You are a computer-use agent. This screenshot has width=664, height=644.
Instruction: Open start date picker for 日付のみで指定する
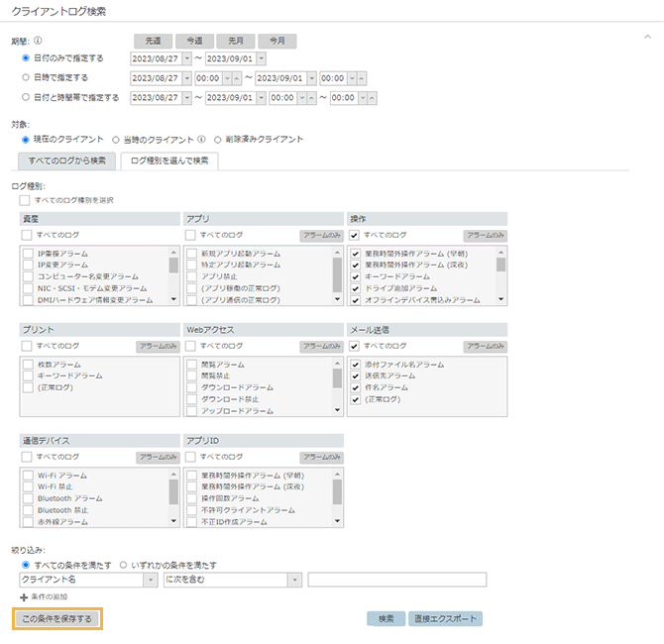pos(186,58)
